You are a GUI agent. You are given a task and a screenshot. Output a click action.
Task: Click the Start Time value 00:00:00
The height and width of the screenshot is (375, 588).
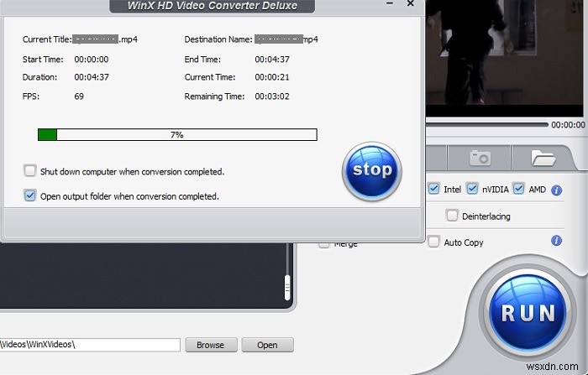[92, 60]
